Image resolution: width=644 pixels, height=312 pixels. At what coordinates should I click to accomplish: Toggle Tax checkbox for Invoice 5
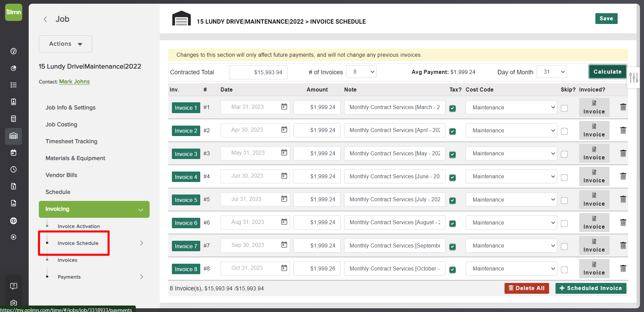[x=453, y=201]
